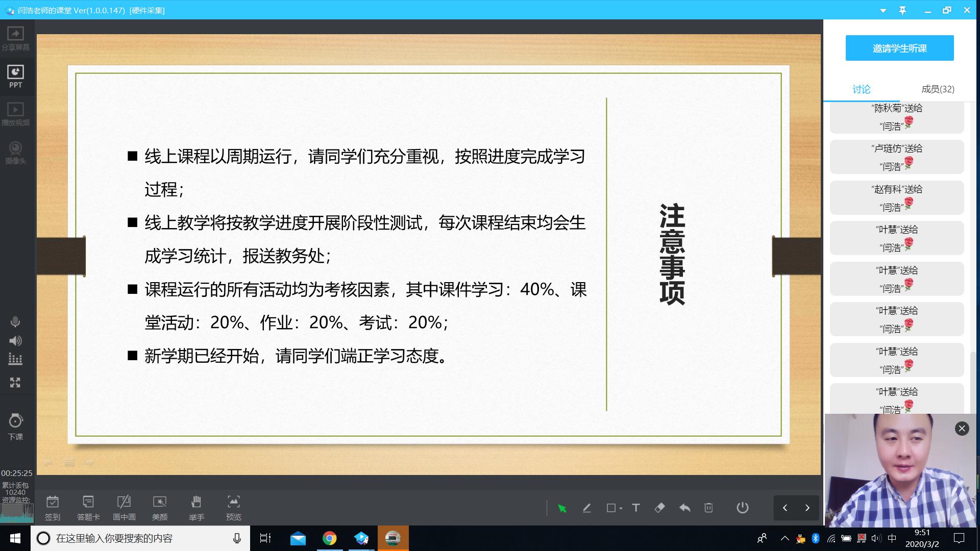Select the rectangle shape tool
The image size is (980, 551).
tap(611, 508)
